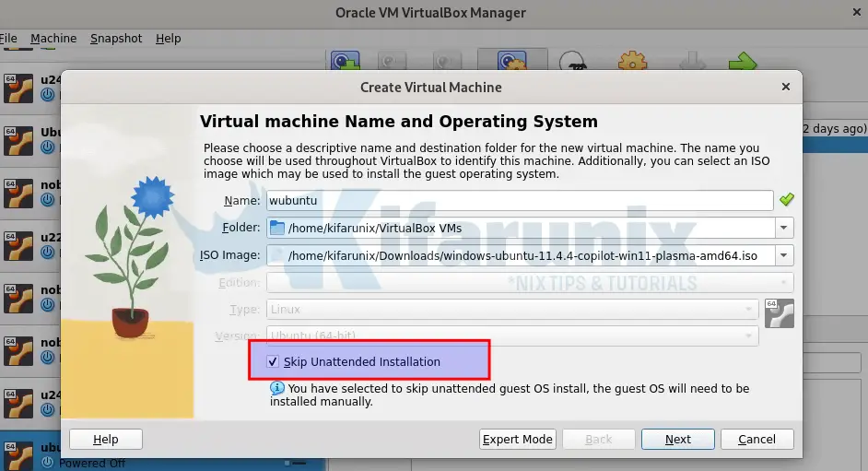Click the Folder path /home/kifarunix/VirtualBox VMs
868x471 pixels.
(375, 228)
